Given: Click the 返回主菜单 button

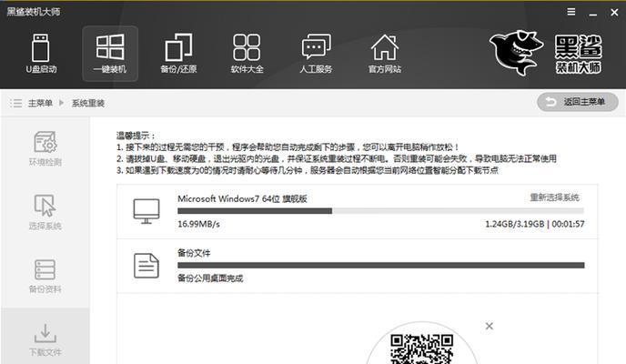Looking at the screenshot, I should coord(578,102).
